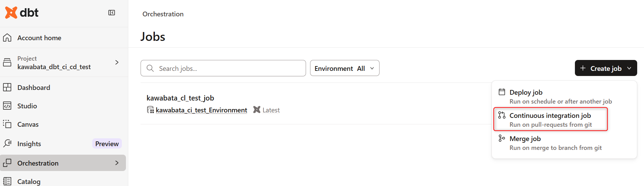The width and height of the screenshot is (644, 186).
Task: Select Continuous integration job option
Action: pyautogui.click(x=550, y=119)
